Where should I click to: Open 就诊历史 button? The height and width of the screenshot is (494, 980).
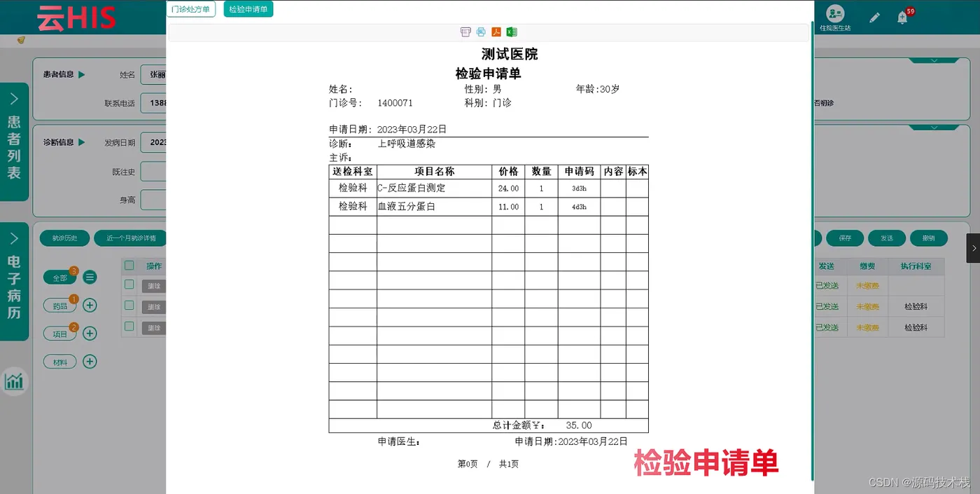(64, 238)
